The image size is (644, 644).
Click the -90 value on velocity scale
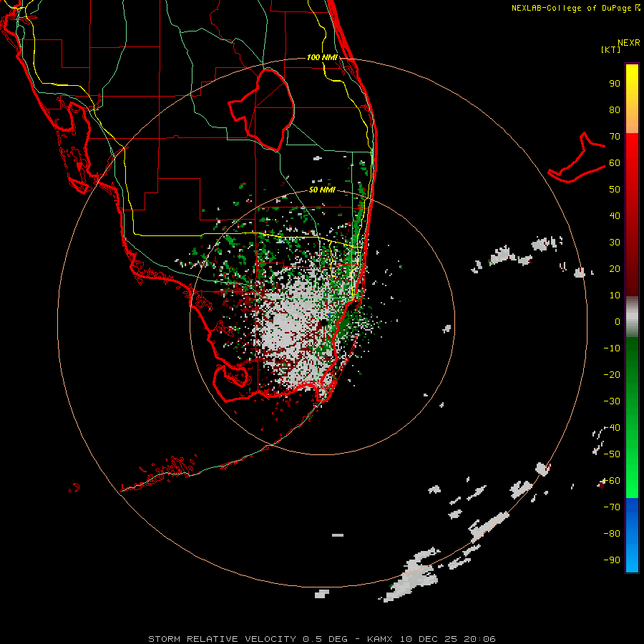612,560
